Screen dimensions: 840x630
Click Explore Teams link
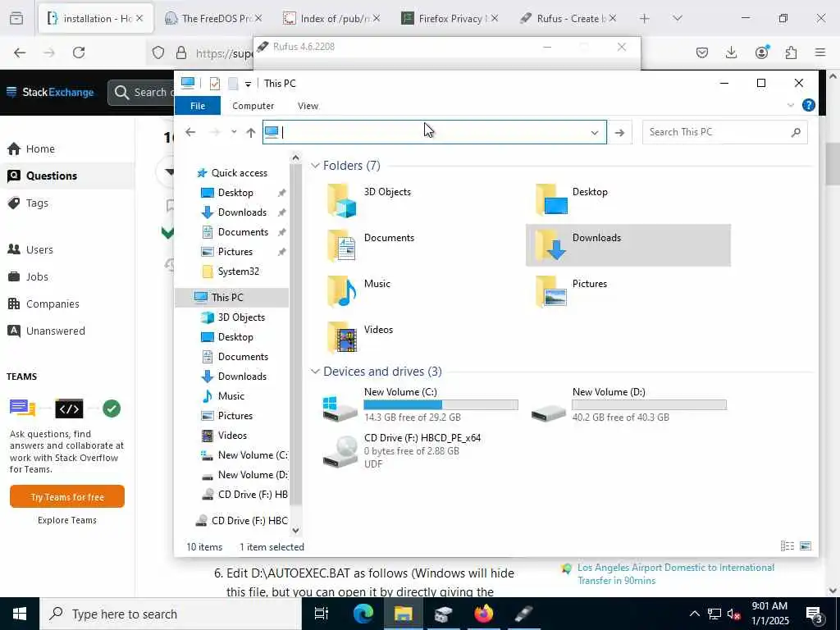click(x=67, y=520)
